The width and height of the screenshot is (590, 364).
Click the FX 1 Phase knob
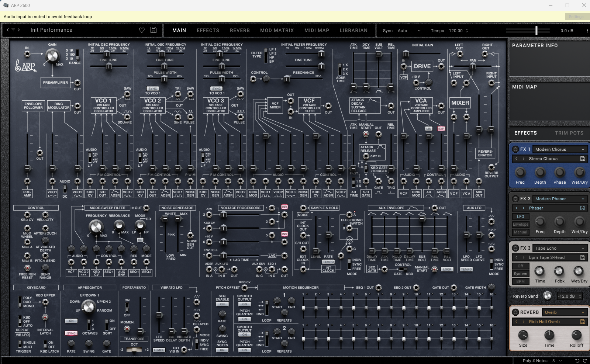click(559, 172)
